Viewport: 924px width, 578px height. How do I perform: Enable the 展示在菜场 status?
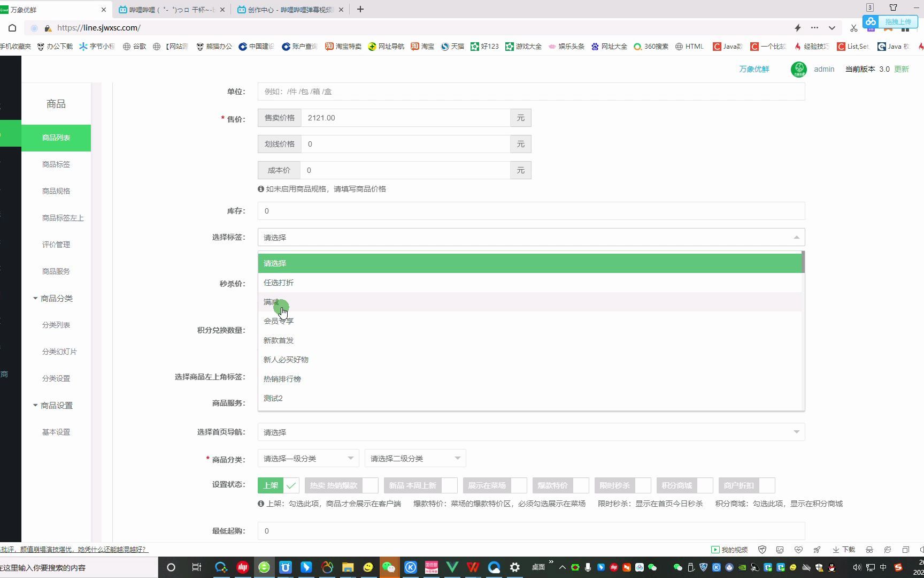coord(519,485)
